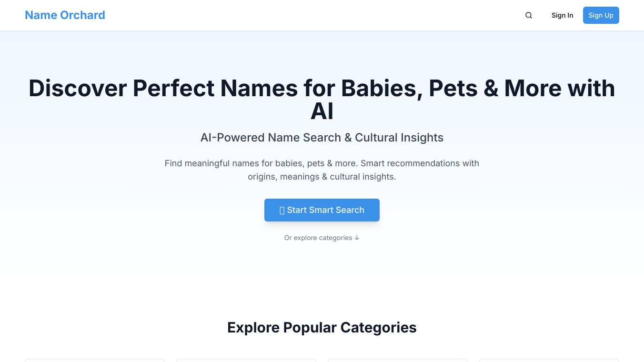Follow the Or explore categories link
644x362 pixels.
coord(318,238)
